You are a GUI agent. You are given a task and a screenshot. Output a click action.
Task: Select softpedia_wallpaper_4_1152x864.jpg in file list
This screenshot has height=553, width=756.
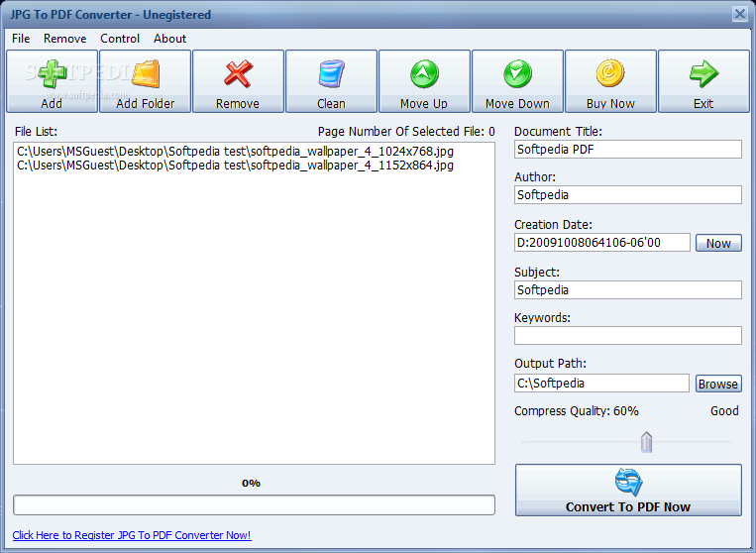tap(235, 166)
